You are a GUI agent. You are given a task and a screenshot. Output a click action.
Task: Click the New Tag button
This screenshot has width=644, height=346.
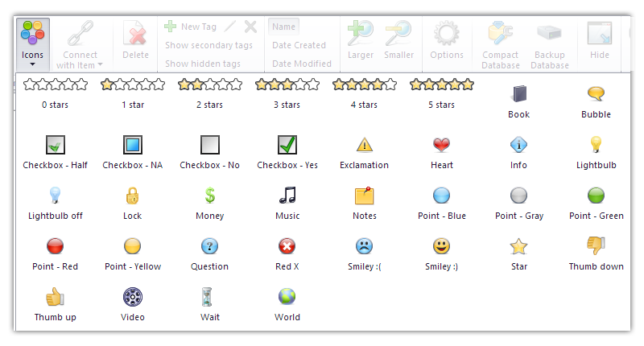pyautogui.click(x=190, y=27)
